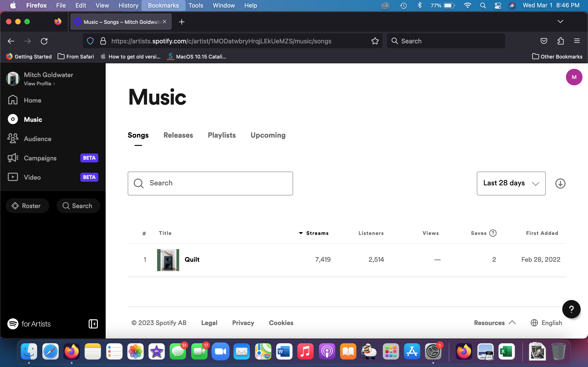588x367 pixels.
Task: Switch to the Releases tab
Action: click(x=178, y=135)
